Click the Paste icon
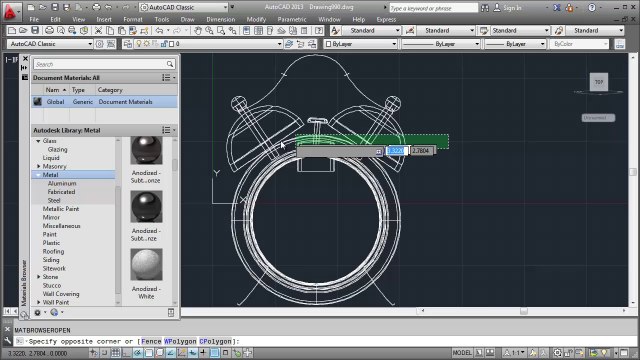640x360 pixels. (121, 31)
